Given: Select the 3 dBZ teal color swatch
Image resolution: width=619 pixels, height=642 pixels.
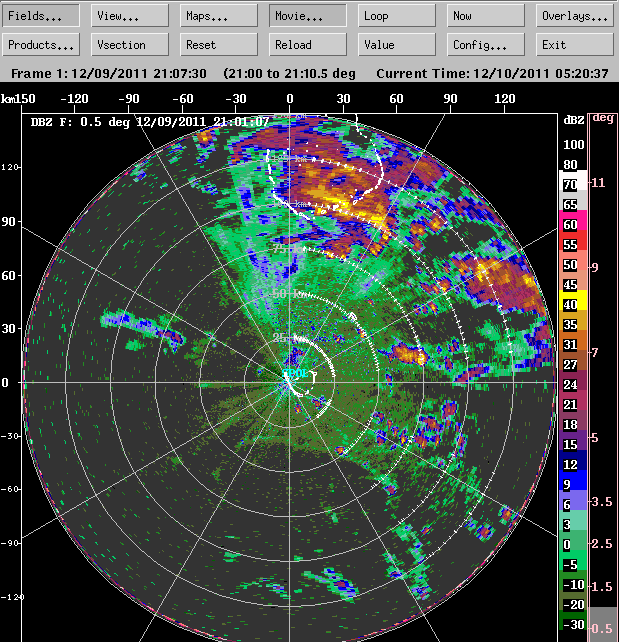Looking at the screenshot, I should click(573, 520).
